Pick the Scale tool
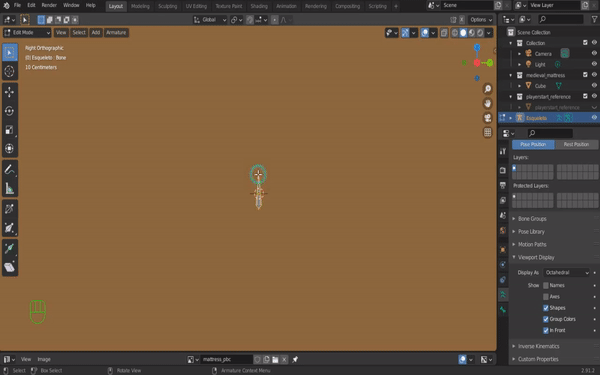 [x=10, y=130]
